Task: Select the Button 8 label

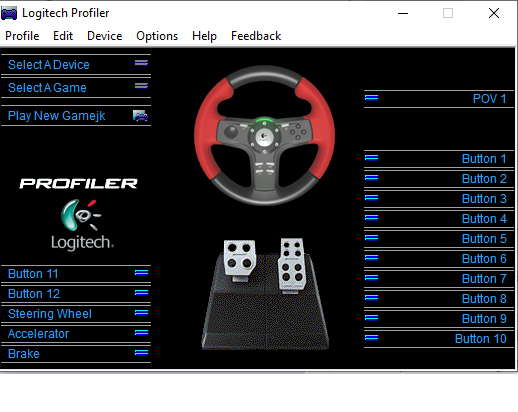Action: [x=484, y=299]
